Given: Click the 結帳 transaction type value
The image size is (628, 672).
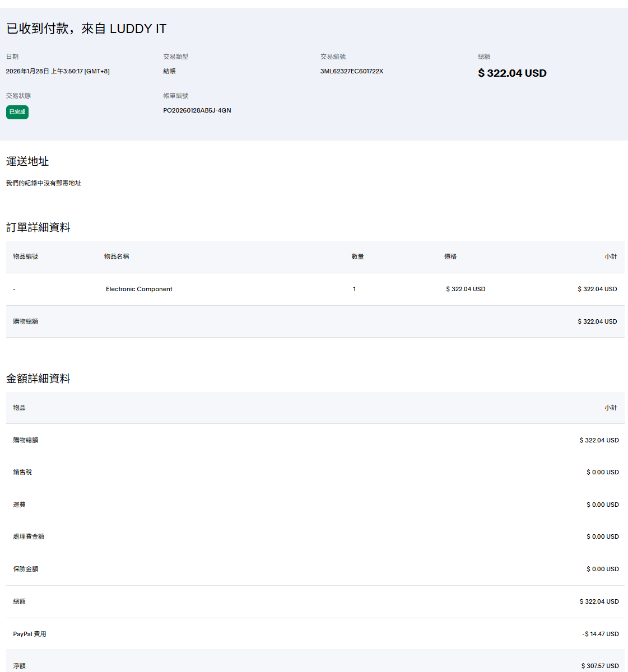Looking at the screenshot, I should [x=169, y=71].
